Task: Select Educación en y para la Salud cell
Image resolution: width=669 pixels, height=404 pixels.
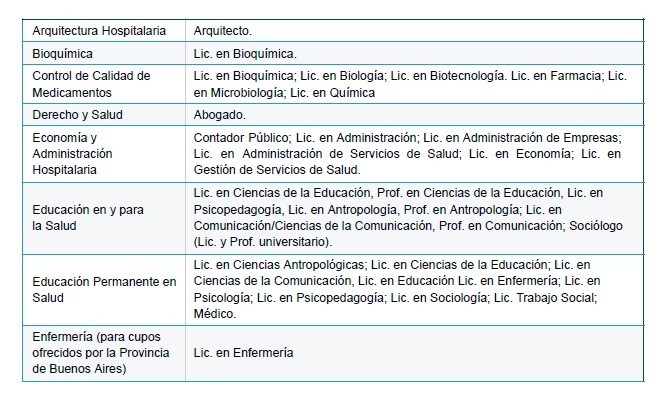Action: [x=88, y=218]
